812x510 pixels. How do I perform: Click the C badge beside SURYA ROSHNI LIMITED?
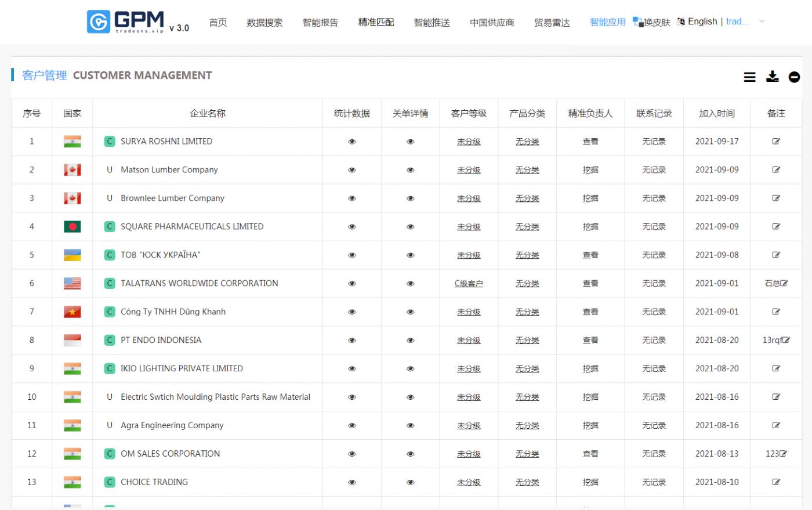tap(110, 141)
